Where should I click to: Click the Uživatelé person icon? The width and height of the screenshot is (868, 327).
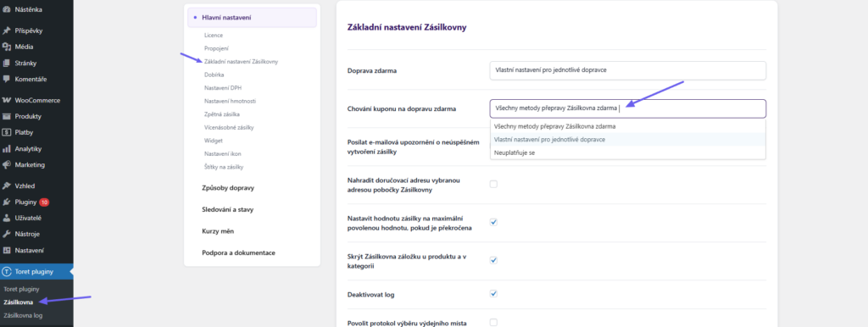(7, 218)
